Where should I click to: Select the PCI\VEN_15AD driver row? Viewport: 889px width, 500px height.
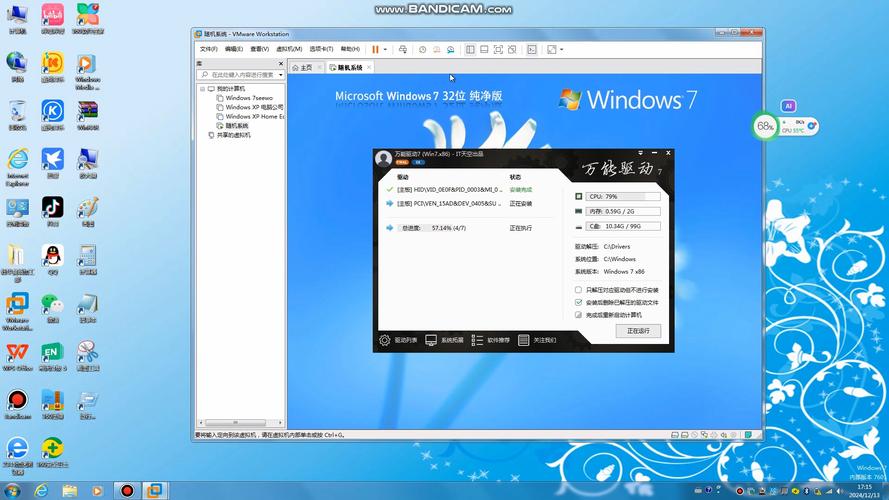pyautogui.click(x=468, y=204)
